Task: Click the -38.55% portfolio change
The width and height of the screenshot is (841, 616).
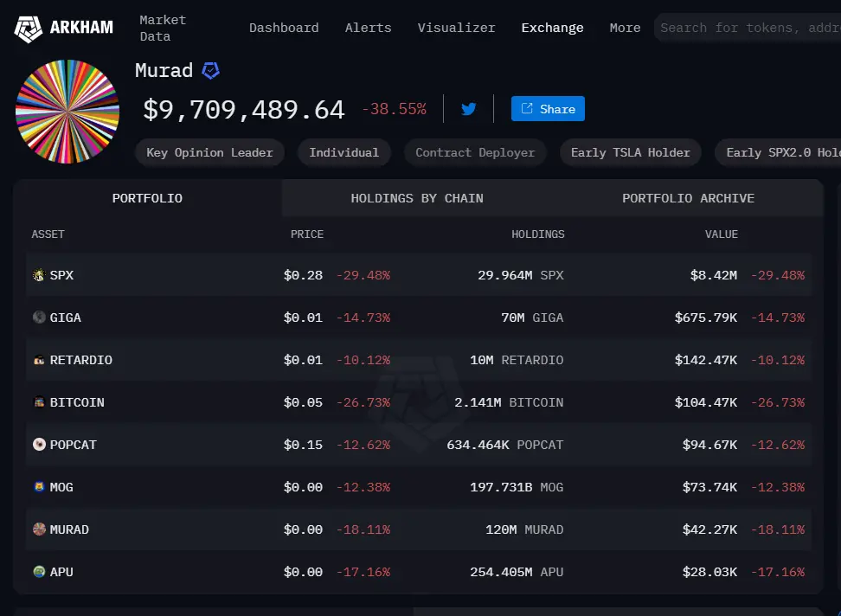Action: (x=395, y=109)
